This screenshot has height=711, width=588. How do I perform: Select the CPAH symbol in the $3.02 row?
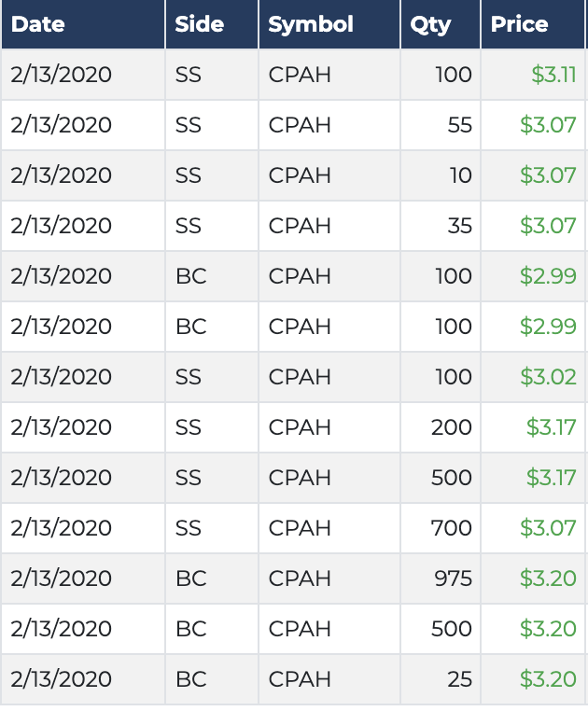click(300, 377)
